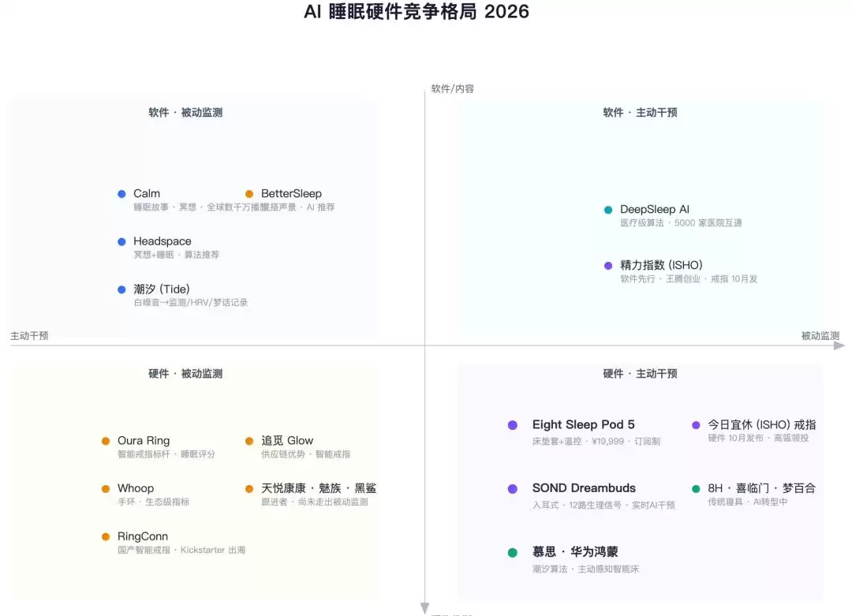Click the right arrowhead of the horizontal axis
This screenshot has width=852, height=616.
pyautogui.click(x=840, y=345)
